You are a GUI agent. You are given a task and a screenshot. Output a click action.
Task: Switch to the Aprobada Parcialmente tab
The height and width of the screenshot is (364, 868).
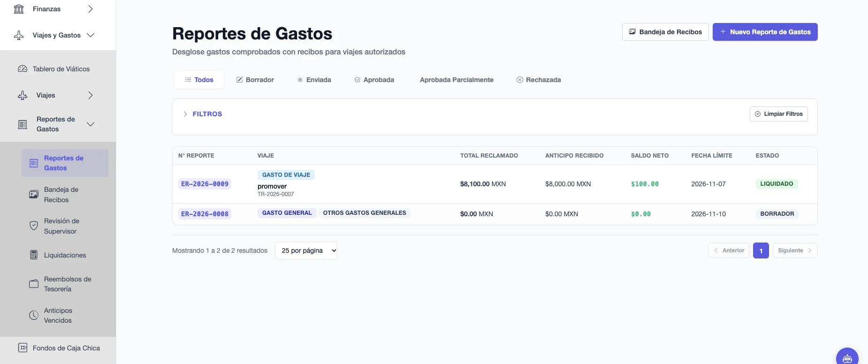[x=457, y=80]
